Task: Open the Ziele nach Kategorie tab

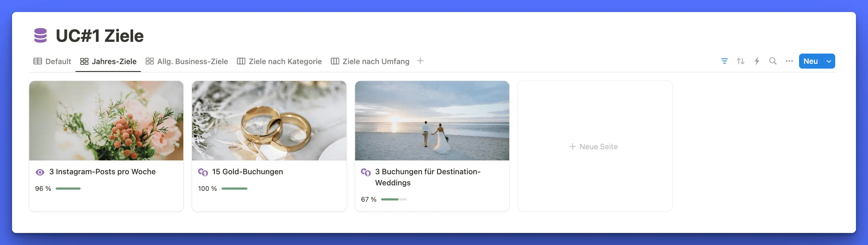Action: tap(279, 61)
